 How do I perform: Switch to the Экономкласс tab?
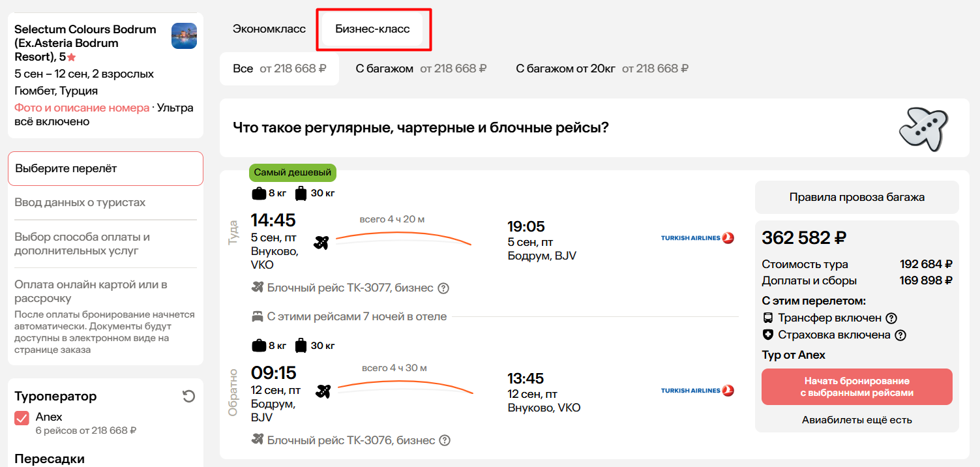click(269, 29)
